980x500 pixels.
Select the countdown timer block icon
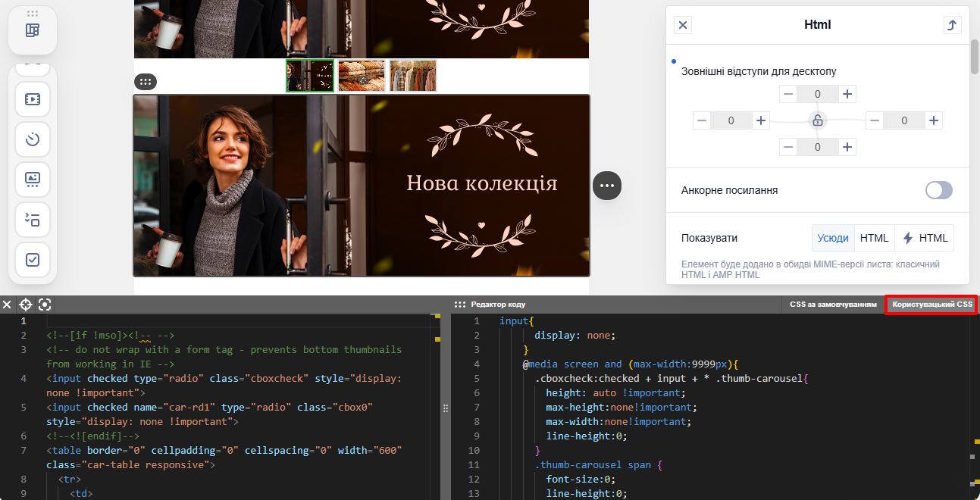[x=33, y=139]
